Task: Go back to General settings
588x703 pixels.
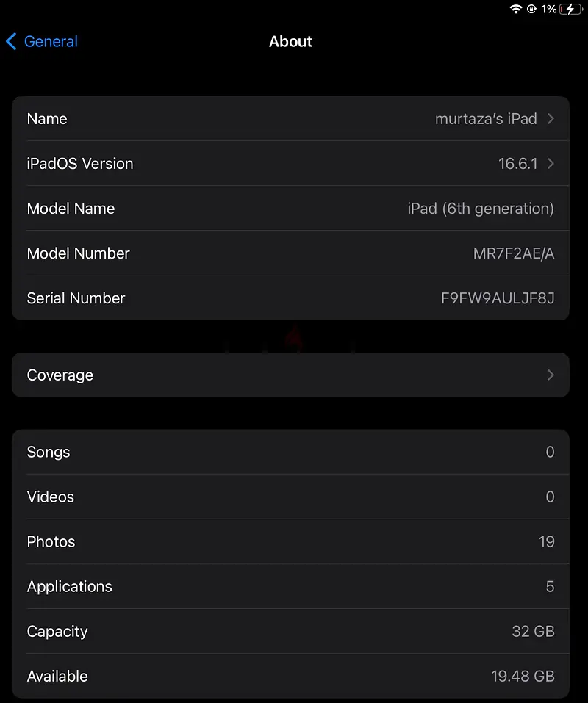Action: click(x=42, y=42)
